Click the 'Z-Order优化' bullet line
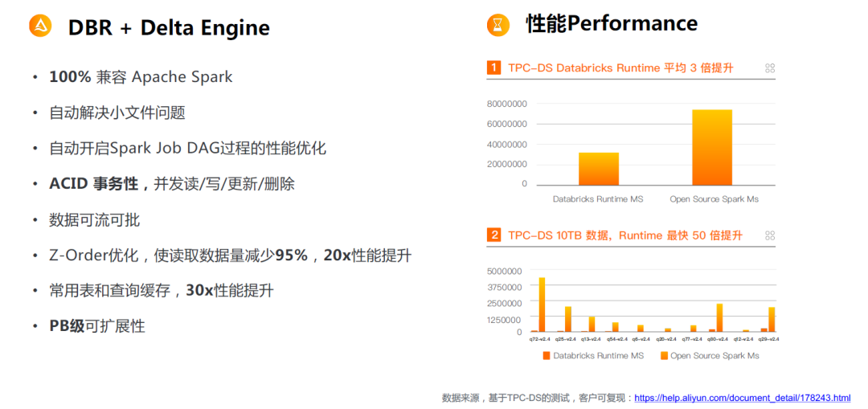This screenshot has height=409, width=868. (x=230, y=256)
